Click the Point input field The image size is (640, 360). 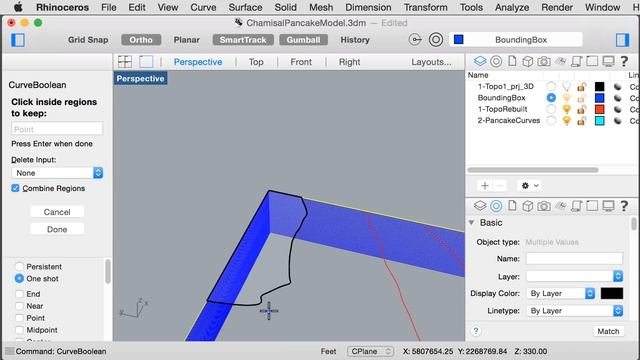[x=57, y=129]
